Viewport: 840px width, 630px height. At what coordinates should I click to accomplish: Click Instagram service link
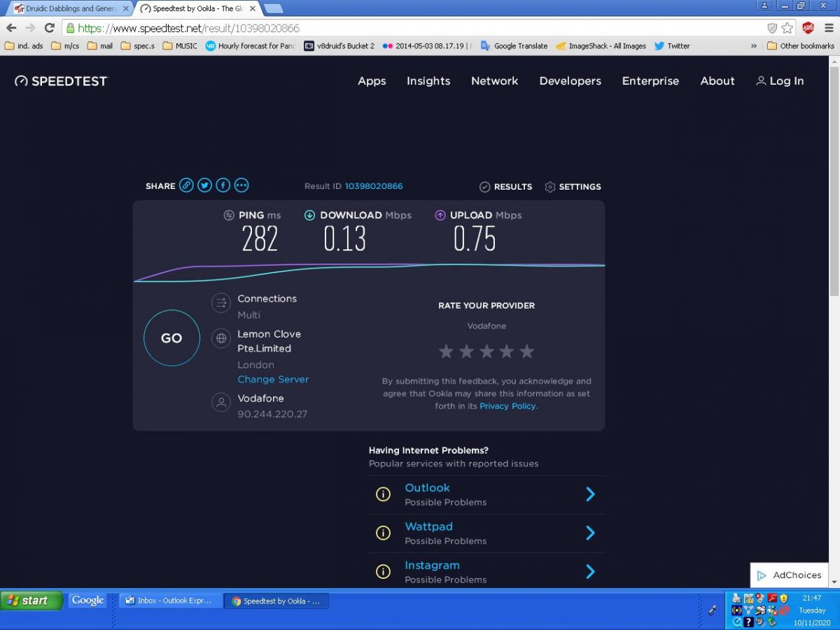click(432, 566)
